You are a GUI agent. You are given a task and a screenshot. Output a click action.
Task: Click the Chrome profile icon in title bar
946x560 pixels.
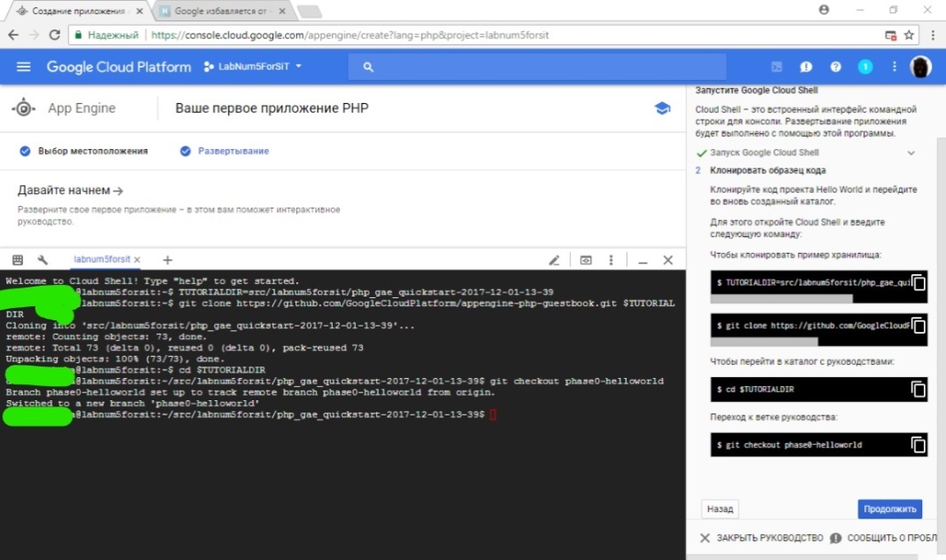click(824, 10)
